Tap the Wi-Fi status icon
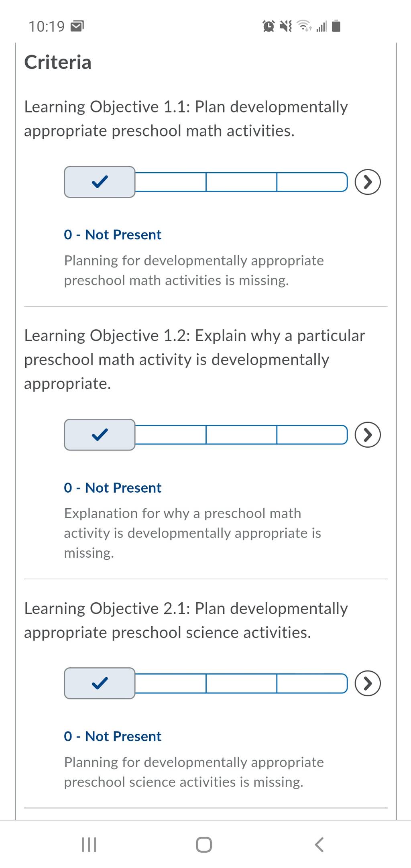 (304, 26)
